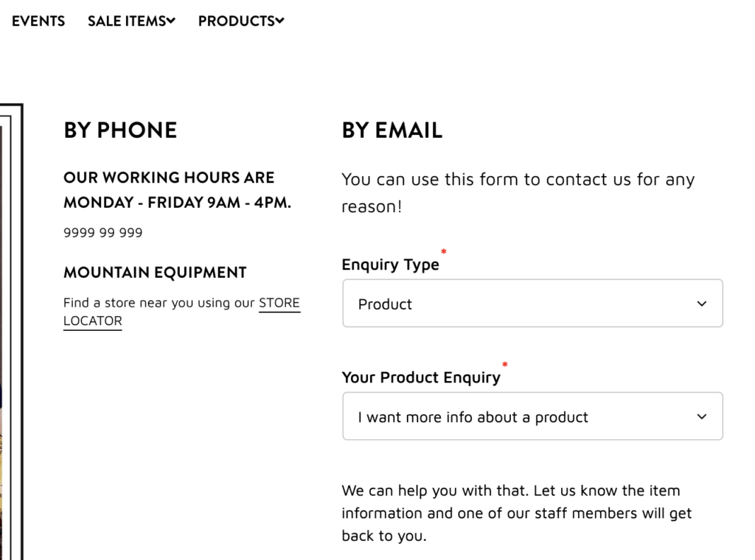Click the Your Product Enquiry dropdown arrow

tap(702, 416)
